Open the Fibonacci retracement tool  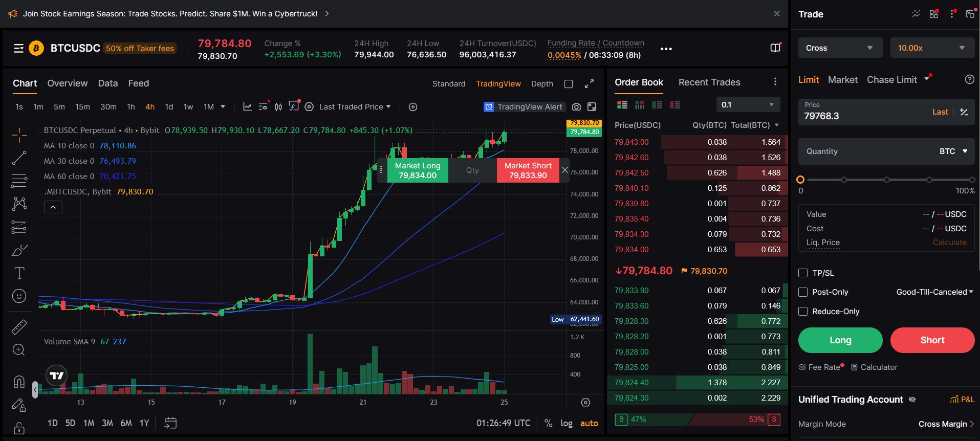(x=19, y=181)
